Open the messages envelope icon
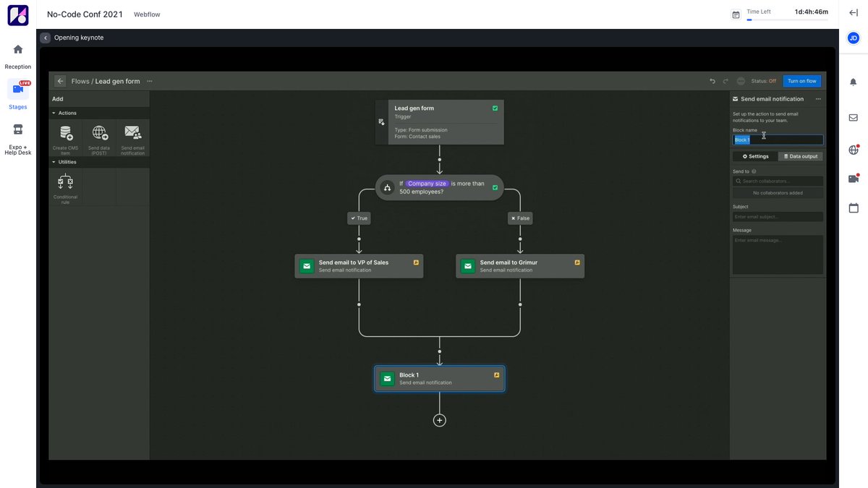This screenshot has height=488, width=868. pyautogui.click(x=854, y=117)
